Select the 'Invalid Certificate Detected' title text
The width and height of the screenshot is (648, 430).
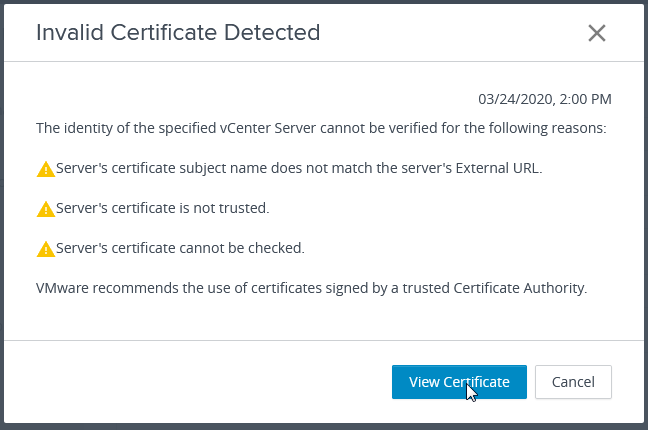(178, 32)
